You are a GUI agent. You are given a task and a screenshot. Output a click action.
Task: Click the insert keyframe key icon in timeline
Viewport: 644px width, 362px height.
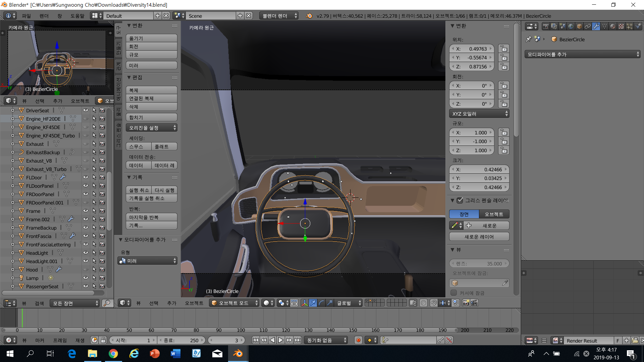[x=440, y=340]
